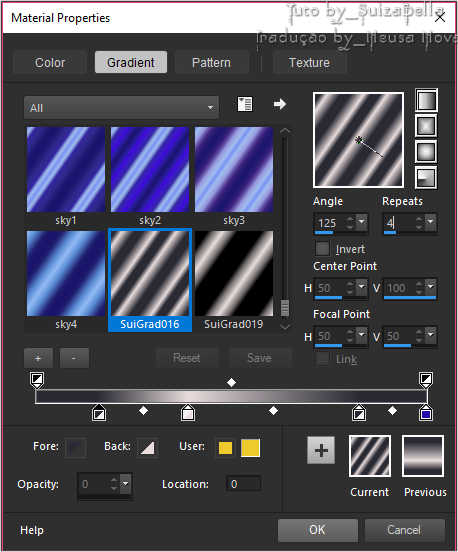Open the gradient list view options icon
458x552 pixels.
[x=245, y=104]
